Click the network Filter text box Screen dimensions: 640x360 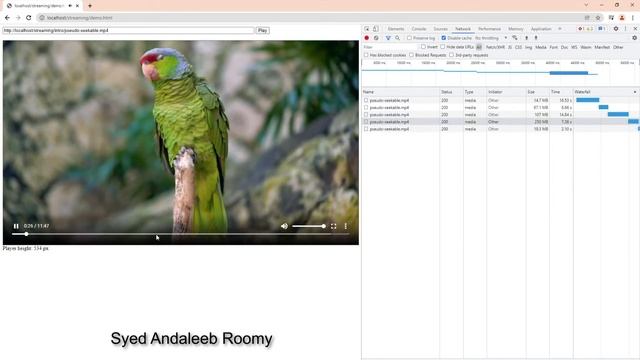pyautogui.click(x=390, y=47)
